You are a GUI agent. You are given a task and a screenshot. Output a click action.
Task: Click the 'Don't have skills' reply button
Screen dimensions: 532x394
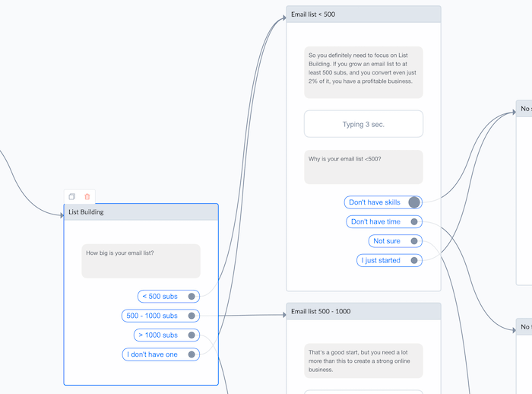pyautogui.click(x=383, y=202)
